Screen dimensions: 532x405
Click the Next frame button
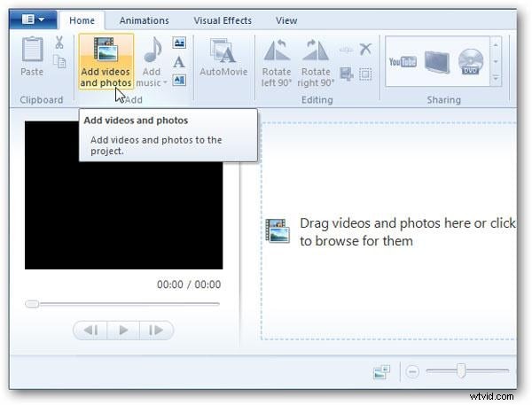pos(156,330)
